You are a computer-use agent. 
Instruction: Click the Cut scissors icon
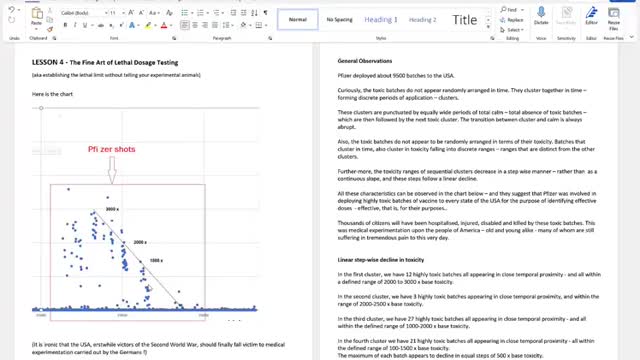pos(50,10)
